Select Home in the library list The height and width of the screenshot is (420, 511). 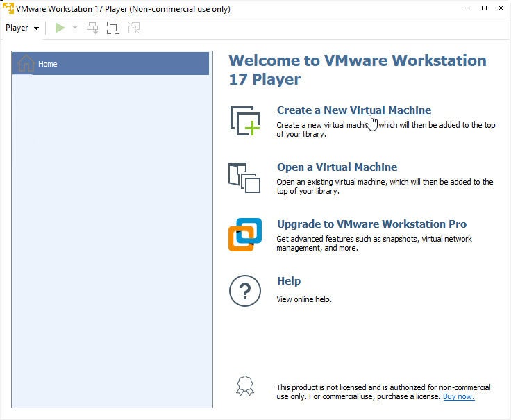coord(110,64)
